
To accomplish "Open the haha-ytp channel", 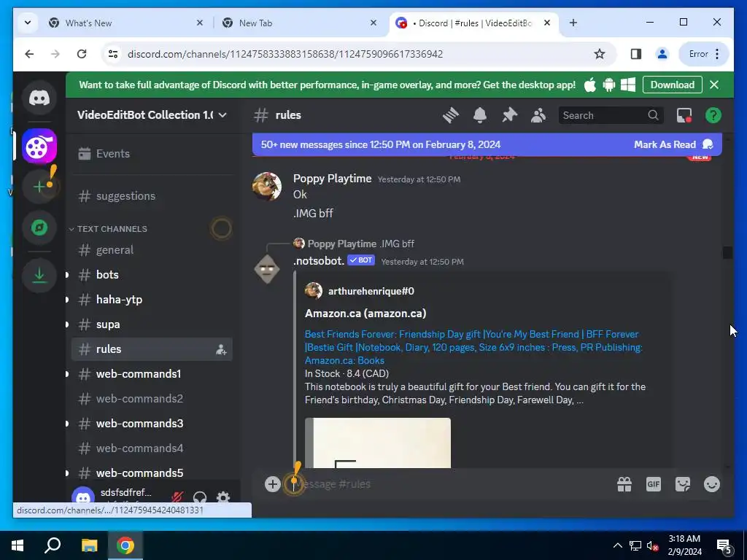I will click(x=152, y=300).
